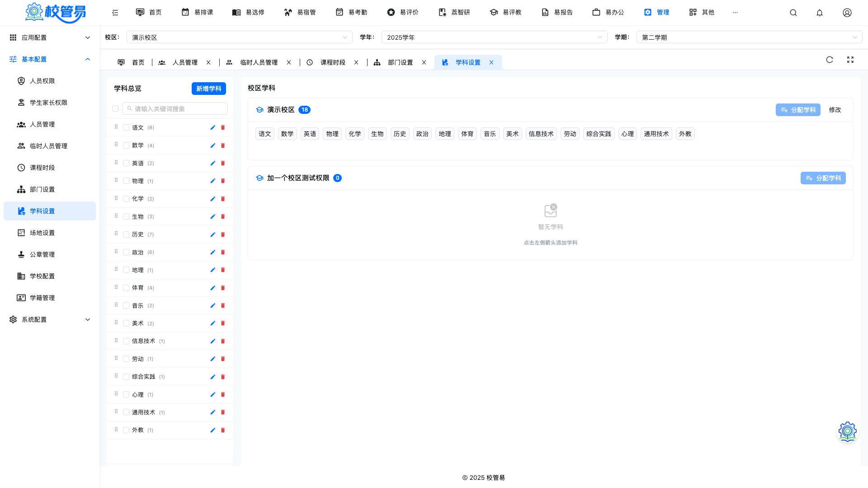This screenshot has height=488, width=868.
Task: Click the keyword search input field
Action: point(175,108)
